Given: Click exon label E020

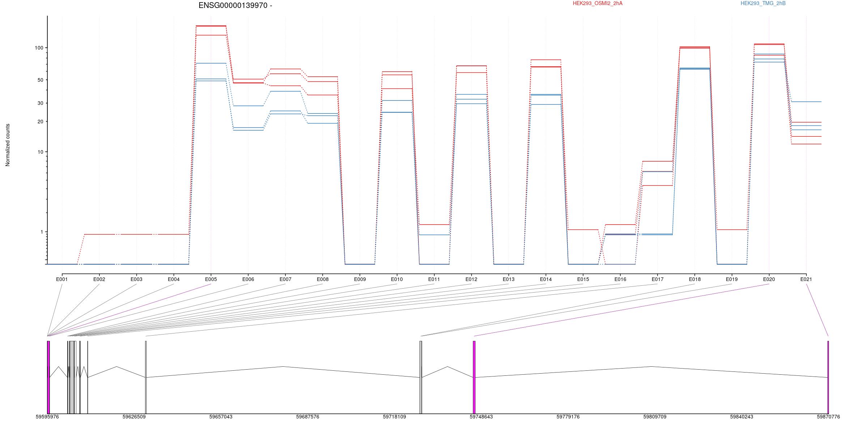Looking at the screenshot, I should click(x=769, y=279).
